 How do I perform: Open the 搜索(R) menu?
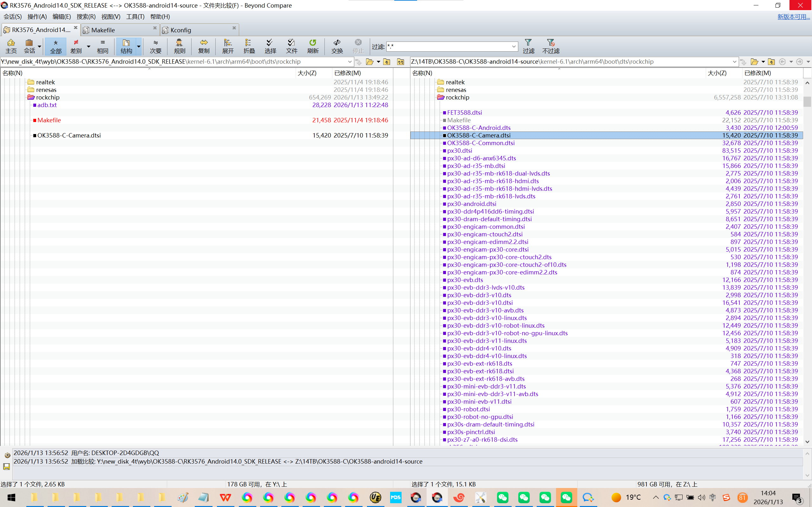tap(86, 16)
